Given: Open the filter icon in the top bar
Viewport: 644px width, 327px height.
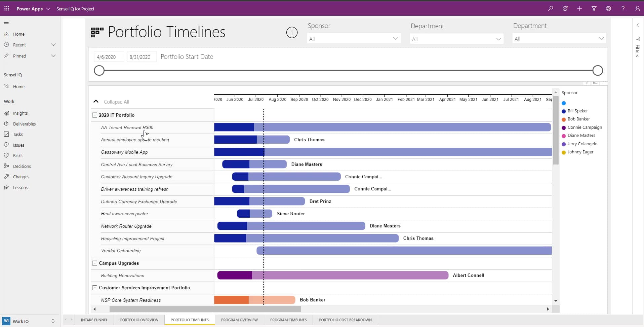Looking at the screenshot, I should pyautogui.click(x=594, y=8).
